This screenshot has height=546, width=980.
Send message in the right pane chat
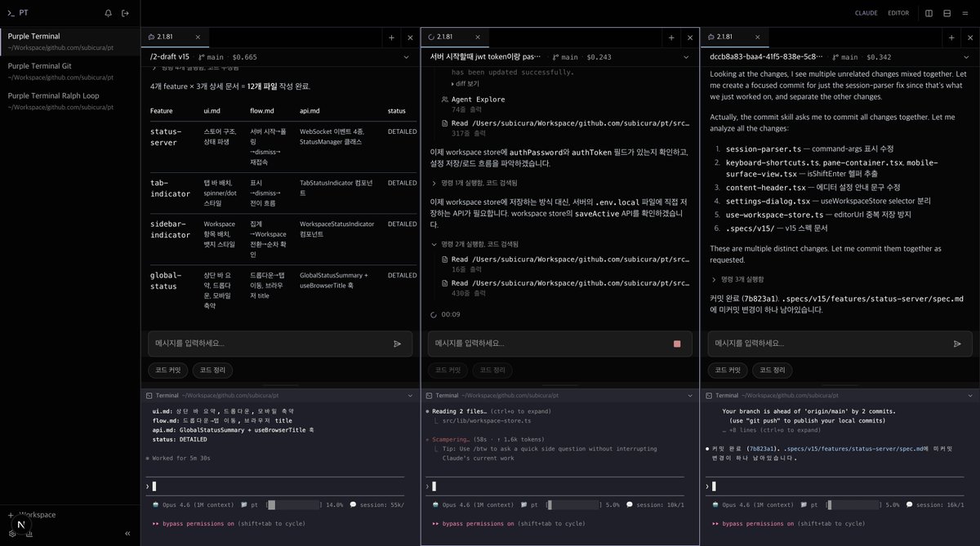click(x=957, y=344)
